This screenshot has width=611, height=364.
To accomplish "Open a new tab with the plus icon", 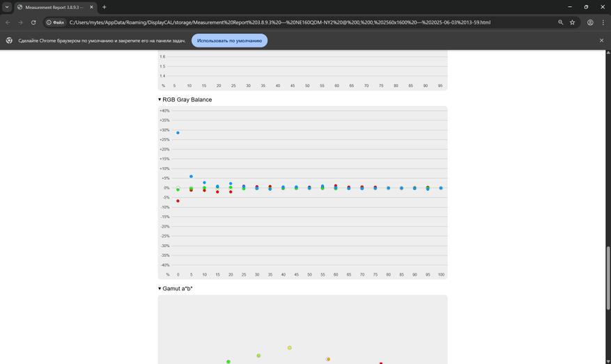I will (104, 7).
